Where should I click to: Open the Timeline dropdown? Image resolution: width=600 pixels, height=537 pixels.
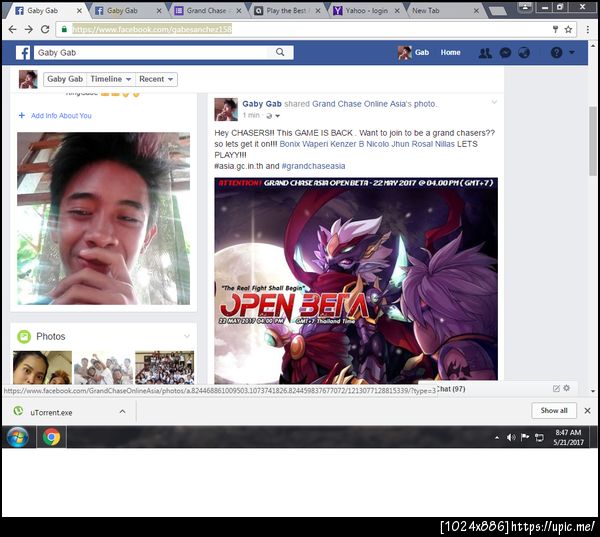click(111, 79)
